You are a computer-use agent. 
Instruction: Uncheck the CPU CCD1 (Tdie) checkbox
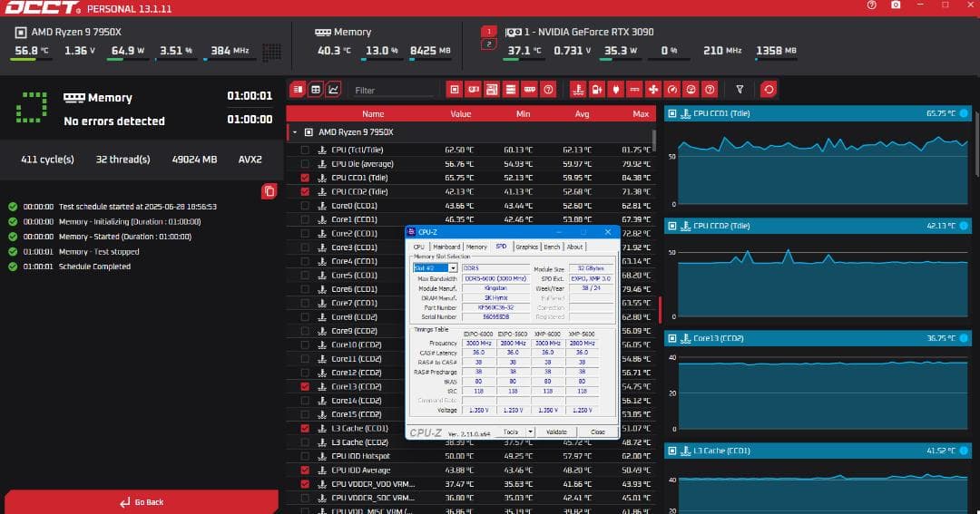[304, 178]
